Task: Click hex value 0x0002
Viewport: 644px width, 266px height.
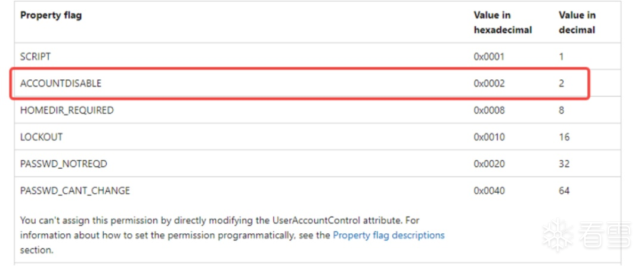Action: tap(489, 83)
